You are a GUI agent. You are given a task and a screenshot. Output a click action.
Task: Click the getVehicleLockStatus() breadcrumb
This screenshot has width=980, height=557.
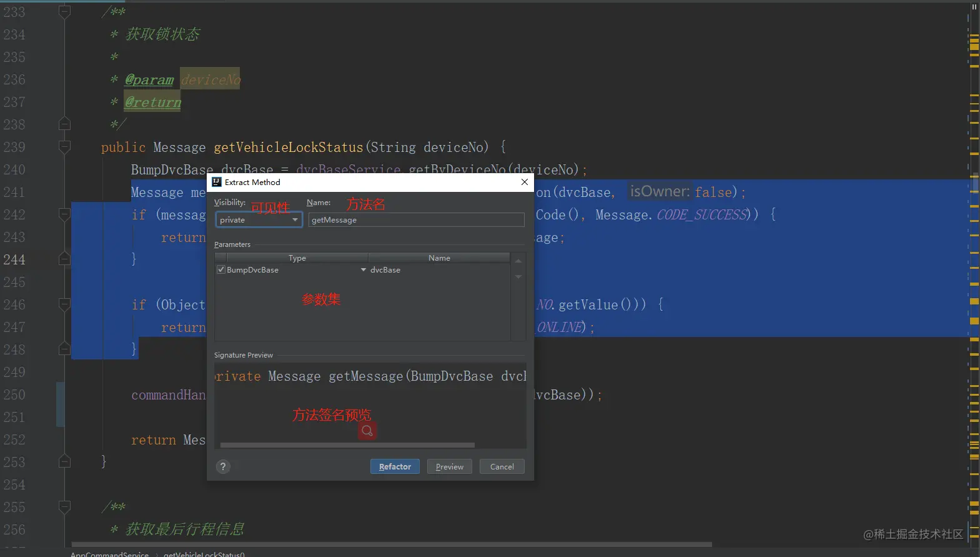tap(204, 554)
